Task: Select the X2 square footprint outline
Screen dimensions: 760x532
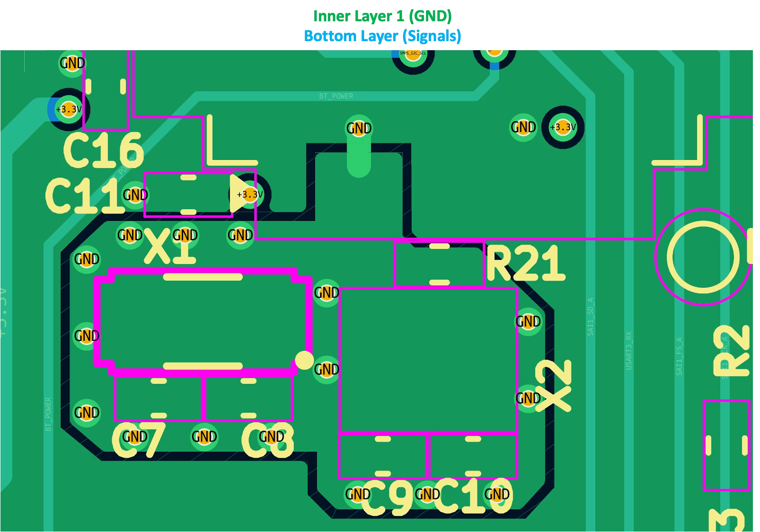Action: click(x=428, y=361)
